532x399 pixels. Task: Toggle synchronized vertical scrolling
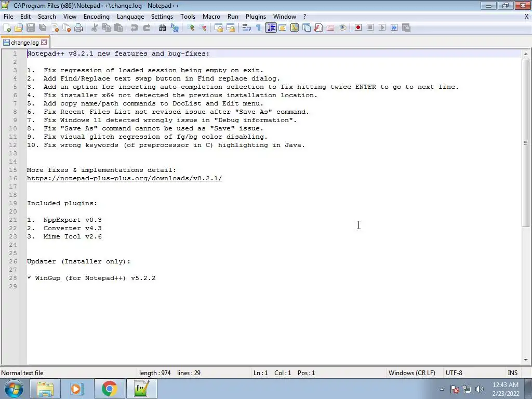(219, 28)
